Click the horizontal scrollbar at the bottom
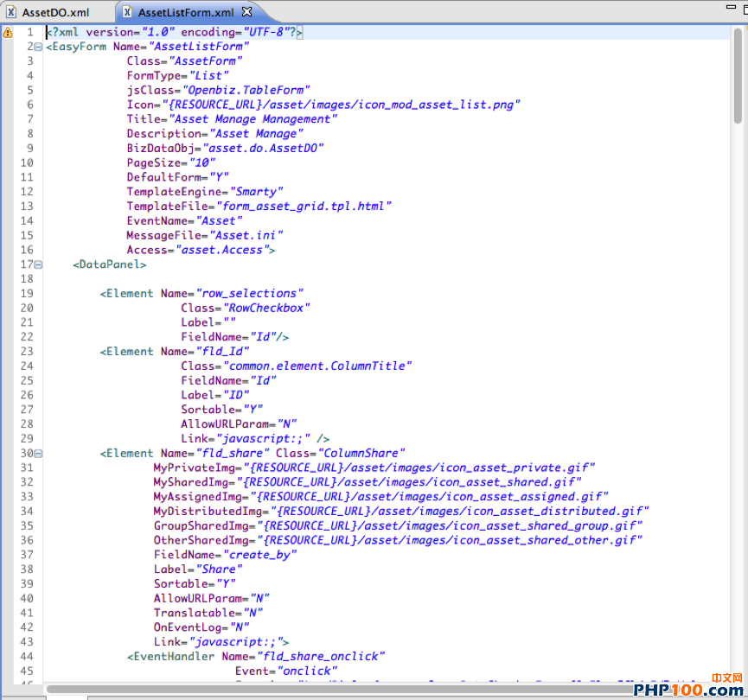The width and height of the screenshot is (748, 700). tap(346, 689)
